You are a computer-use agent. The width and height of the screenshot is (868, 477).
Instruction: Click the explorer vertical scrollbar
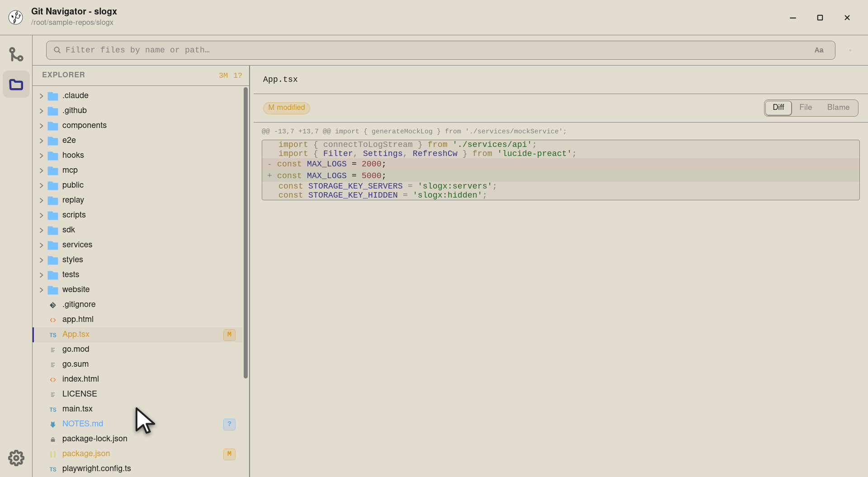[245, 233]
